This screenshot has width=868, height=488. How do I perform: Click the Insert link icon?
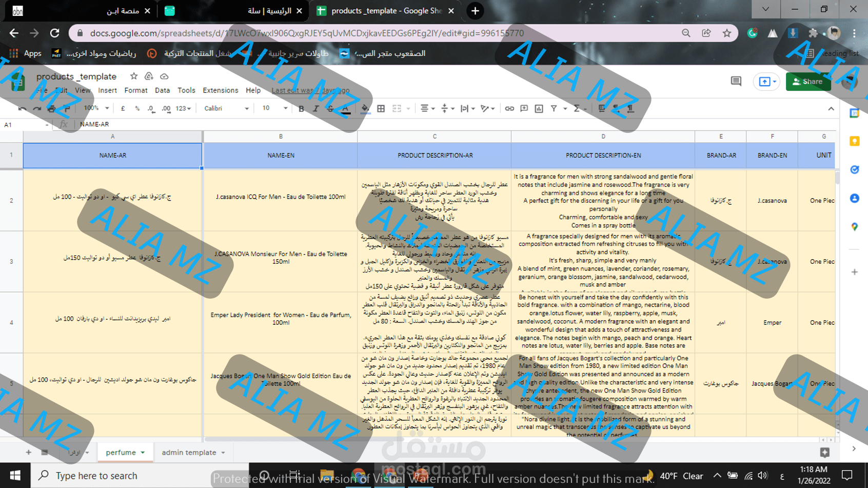[x=509, y=109]
